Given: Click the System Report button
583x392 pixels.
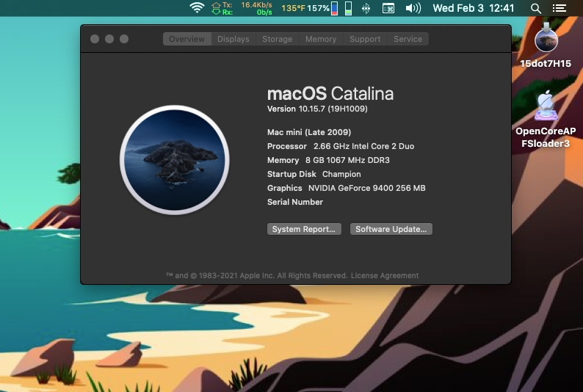Looking at the screenshot, I should pos(304,229).
